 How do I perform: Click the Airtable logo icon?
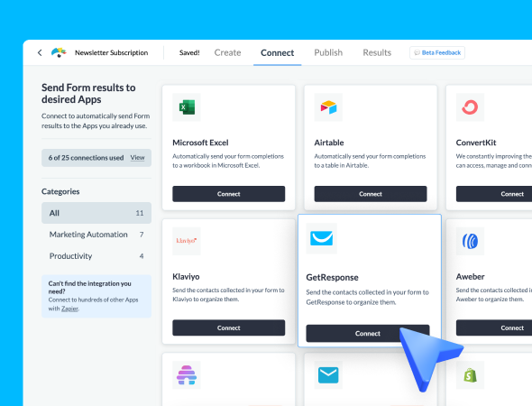[x=328, y=107]
